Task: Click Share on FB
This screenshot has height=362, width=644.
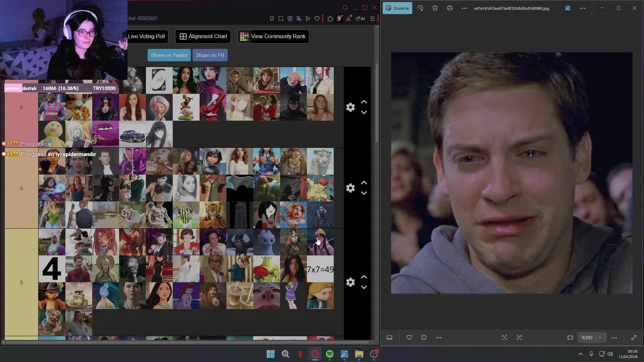Action: tap(210, 55)
